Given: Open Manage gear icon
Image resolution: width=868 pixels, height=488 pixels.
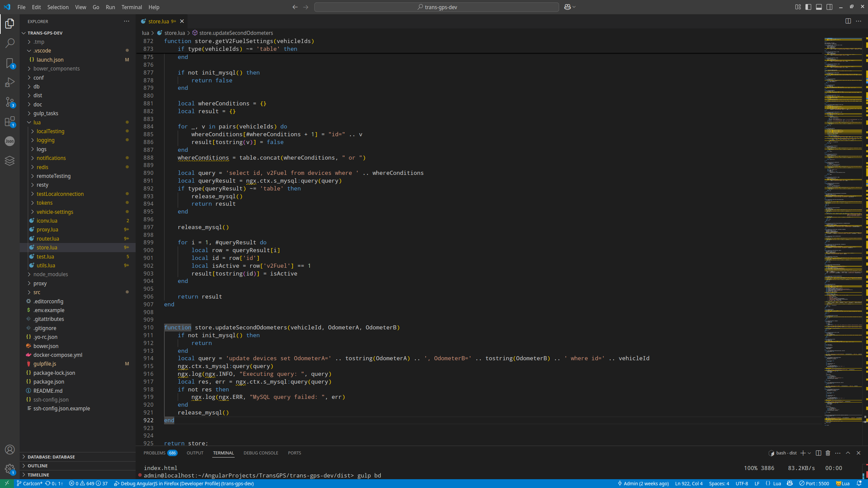Looking at the screenshot, I should 10,469.
